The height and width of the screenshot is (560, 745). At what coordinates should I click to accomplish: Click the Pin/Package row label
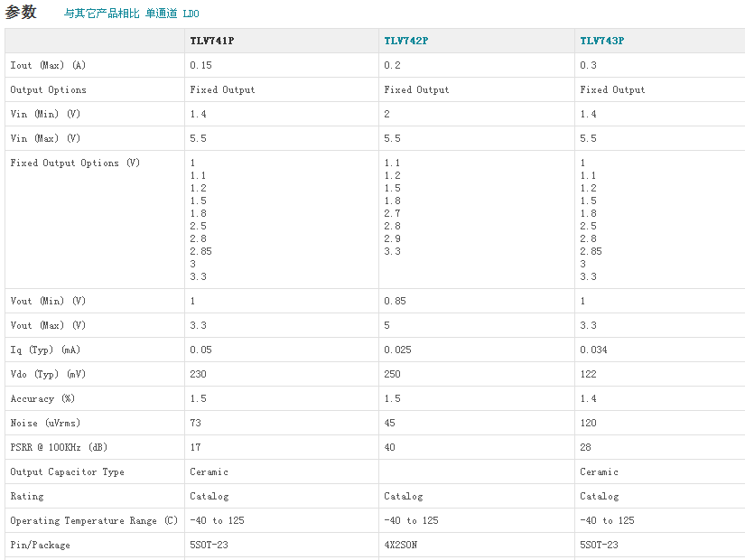(40, 545)
